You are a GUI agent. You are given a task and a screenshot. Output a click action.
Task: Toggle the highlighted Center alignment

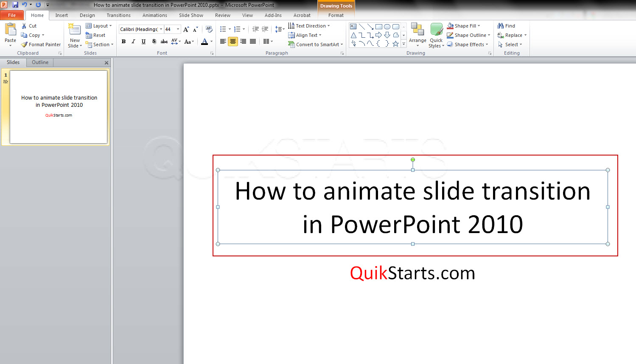233,41
